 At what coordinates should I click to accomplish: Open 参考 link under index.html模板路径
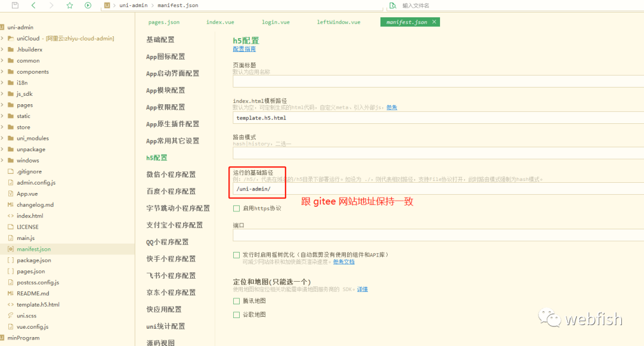pos(392,107)
